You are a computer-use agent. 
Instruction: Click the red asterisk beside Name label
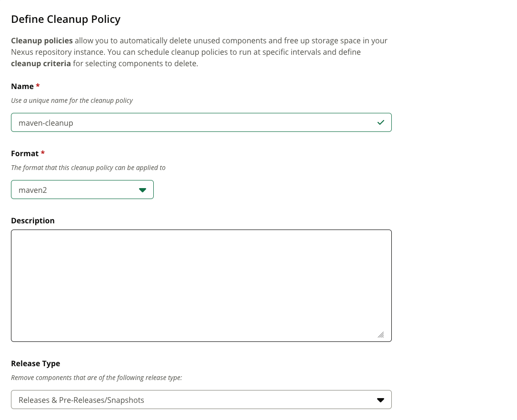(38, 85)
